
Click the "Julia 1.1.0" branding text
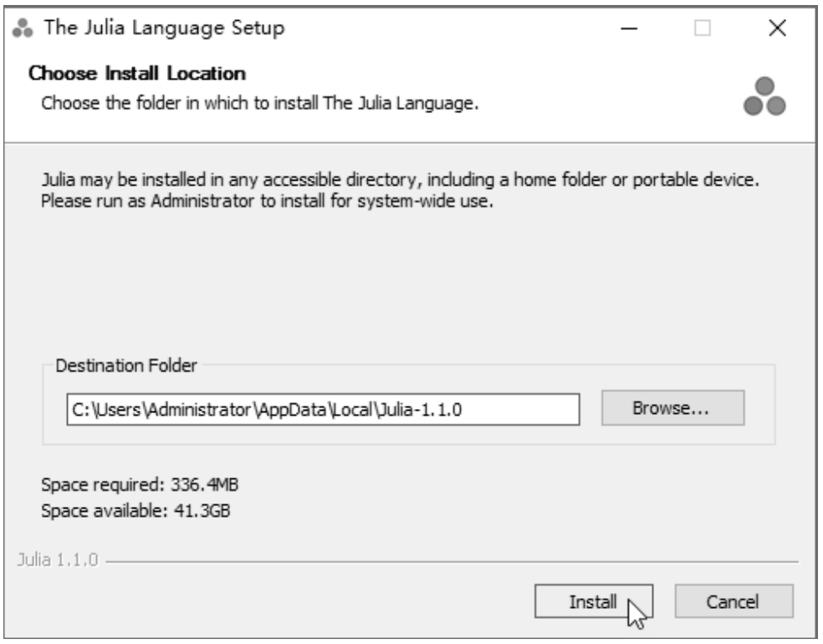click(x=58, y=560)
